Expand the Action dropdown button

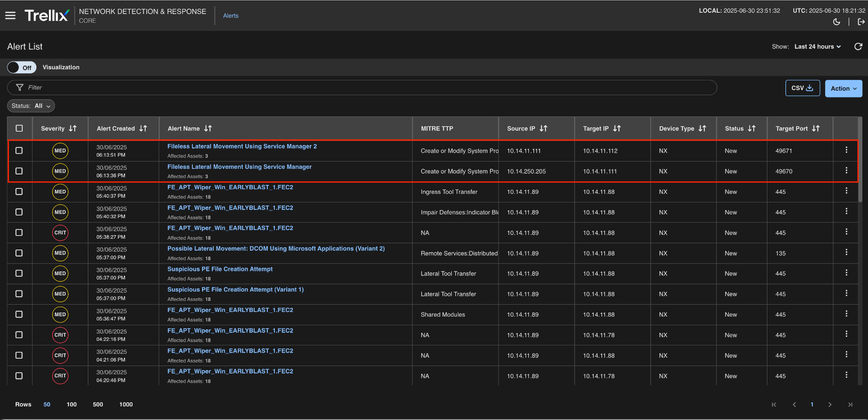(843, 88)
